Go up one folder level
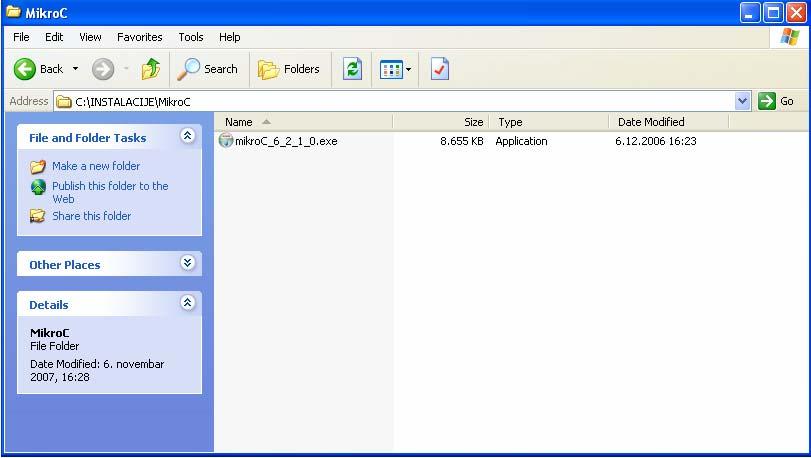The height and width of the screenshot is (458, 811). point(151,69)
